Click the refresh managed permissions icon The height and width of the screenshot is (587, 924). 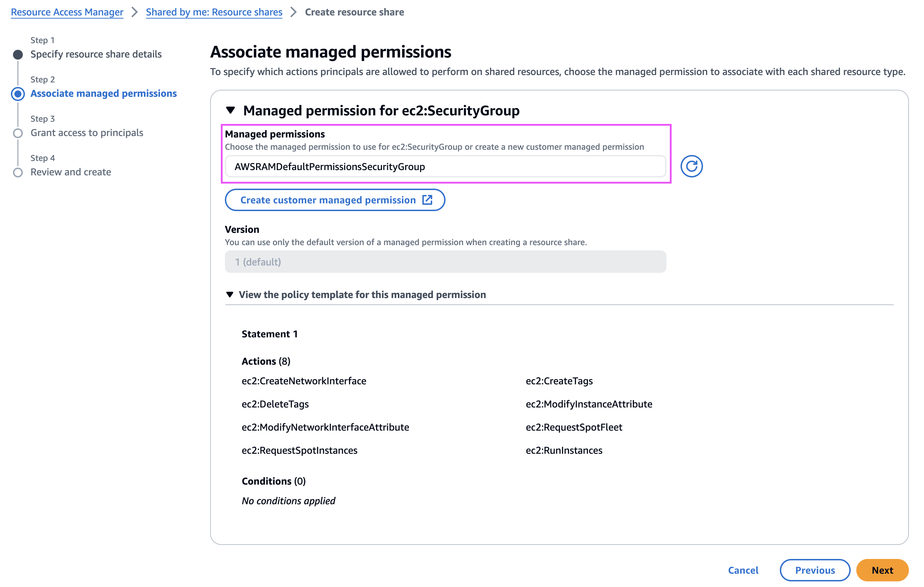click(x=691, y=166)
